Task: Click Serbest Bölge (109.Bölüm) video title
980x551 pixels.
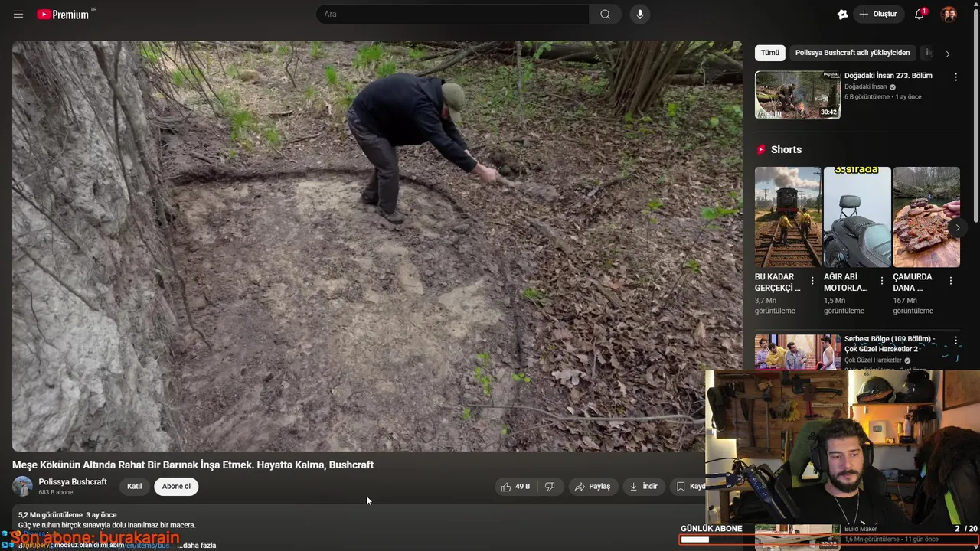Action: [890, 344]
